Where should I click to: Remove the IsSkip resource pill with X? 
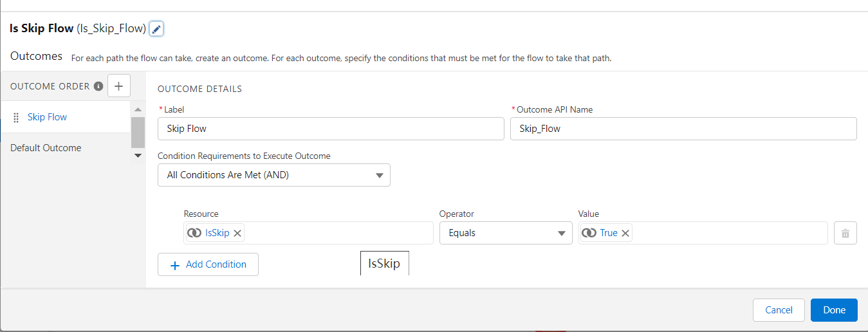click(x=237, y=233)
